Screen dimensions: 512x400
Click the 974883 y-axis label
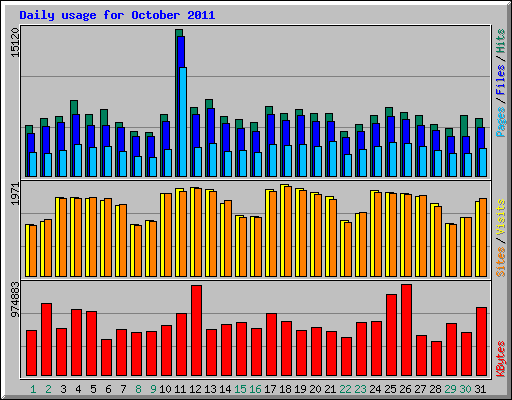click(15, 299)
